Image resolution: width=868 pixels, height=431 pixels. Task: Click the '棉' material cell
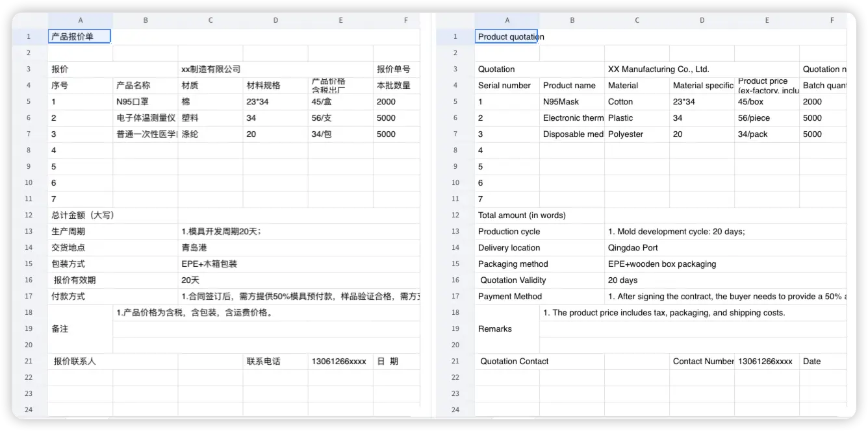pyautogui.click(x=211, y=101)
